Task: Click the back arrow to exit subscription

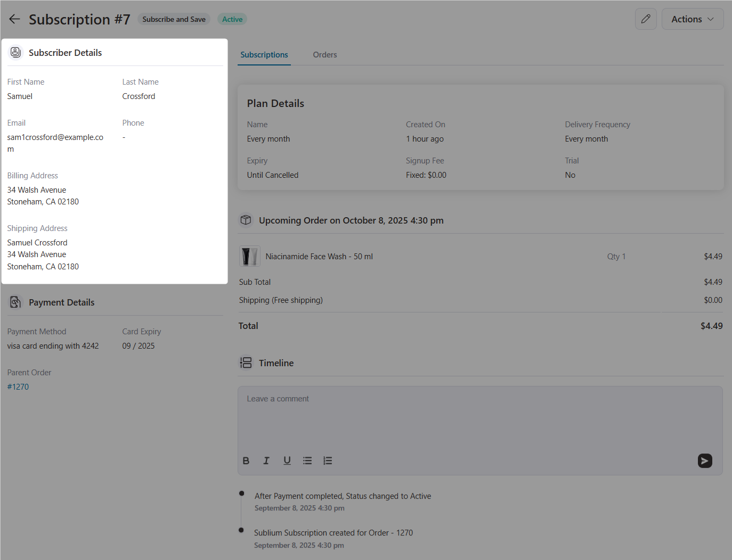Action: point(14,19)
